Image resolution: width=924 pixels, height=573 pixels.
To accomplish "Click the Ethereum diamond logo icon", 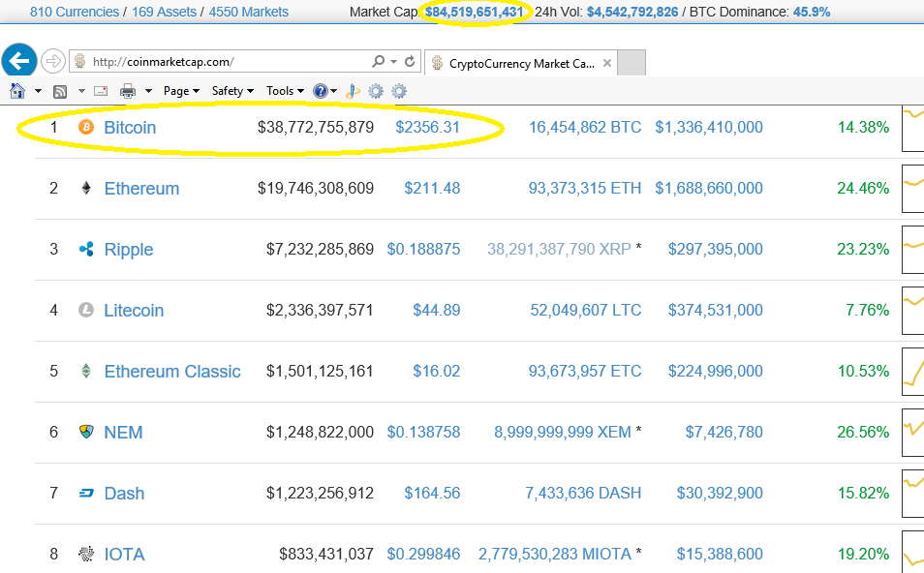I will click(x=86, y=188).
